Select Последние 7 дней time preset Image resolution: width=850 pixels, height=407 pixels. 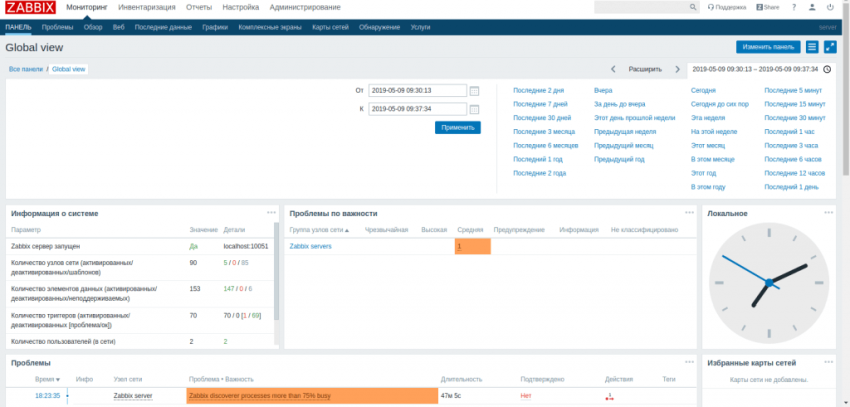pos(540,104)
